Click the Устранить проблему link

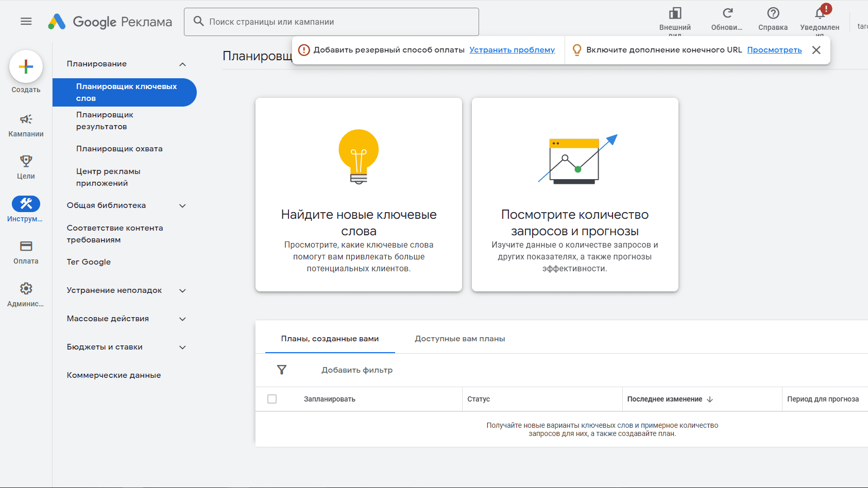click(x=512, y=50)
